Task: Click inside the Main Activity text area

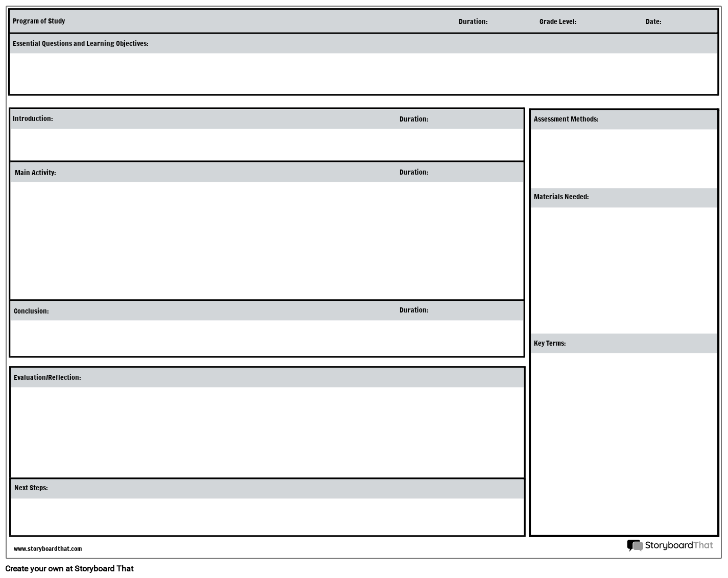Action: click(x=267, y=240)
